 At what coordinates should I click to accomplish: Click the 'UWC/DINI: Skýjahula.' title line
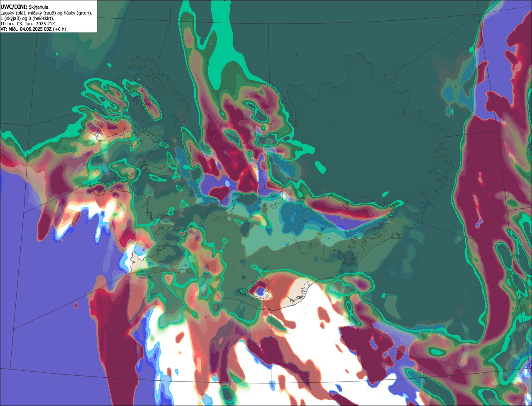pos(25,7)
